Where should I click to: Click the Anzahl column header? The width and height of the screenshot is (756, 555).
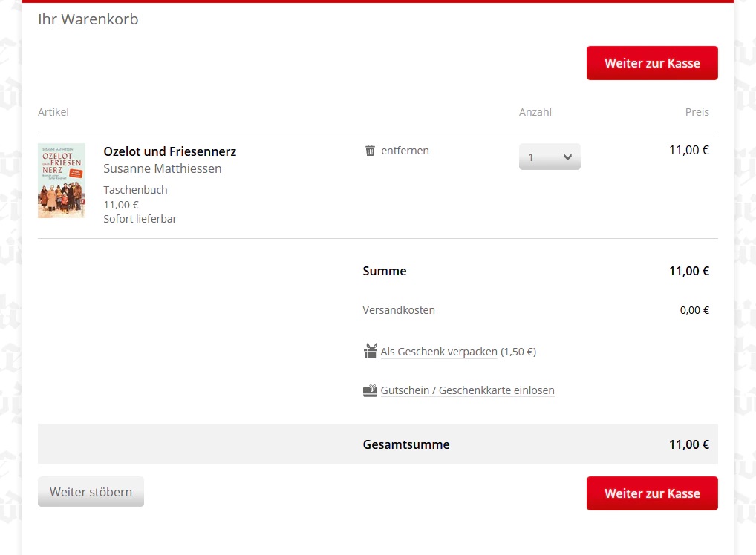(x=535, y=112)
